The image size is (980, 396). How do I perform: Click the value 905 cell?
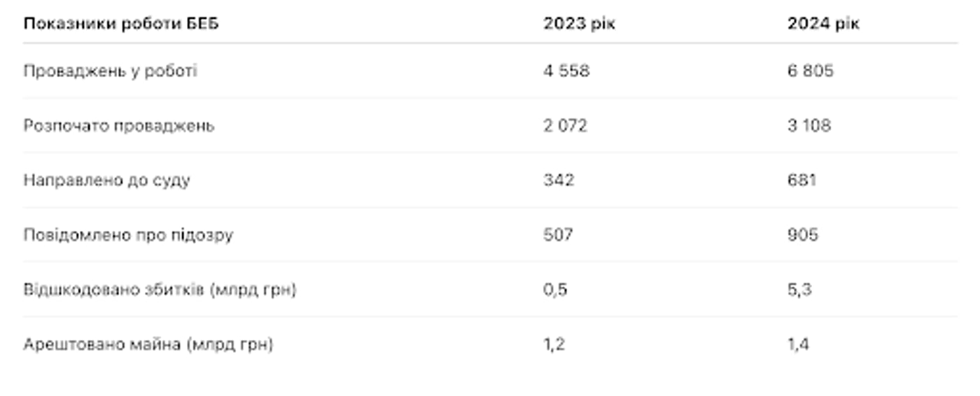pos(802,235)
